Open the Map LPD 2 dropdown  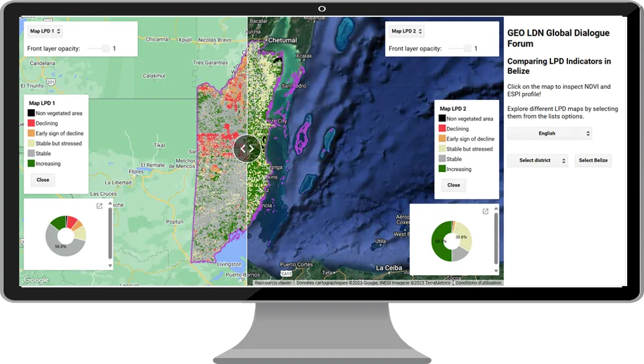[x=407, y=31]
